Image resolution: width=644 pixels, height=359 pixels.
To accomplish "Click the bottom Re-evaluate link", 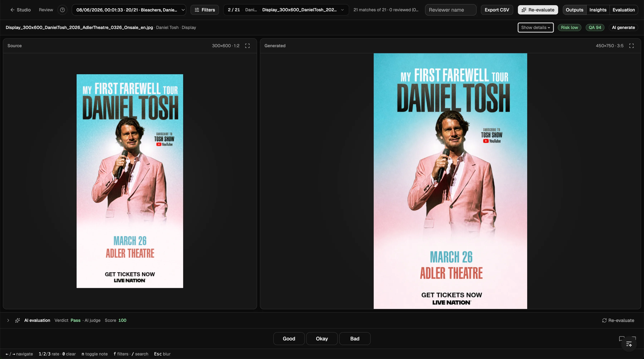I will click(618, 320).
